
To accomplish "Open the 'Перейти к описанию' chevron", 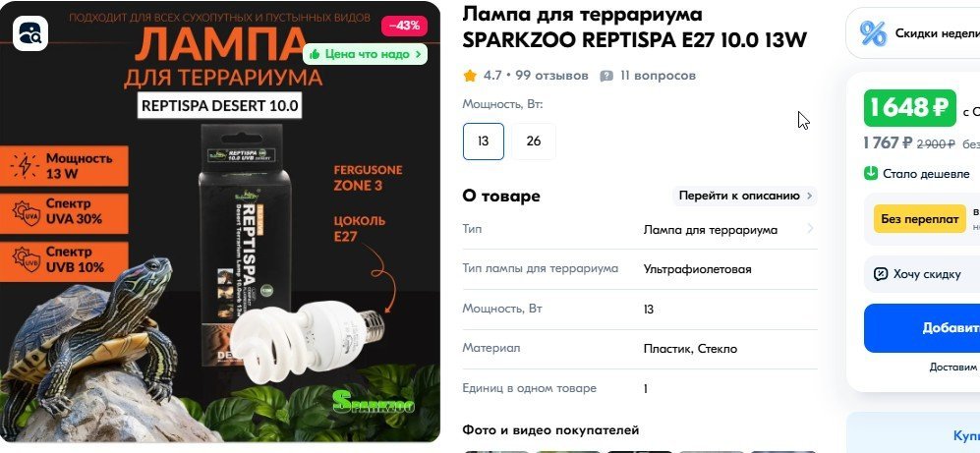I will coord(809,196).
